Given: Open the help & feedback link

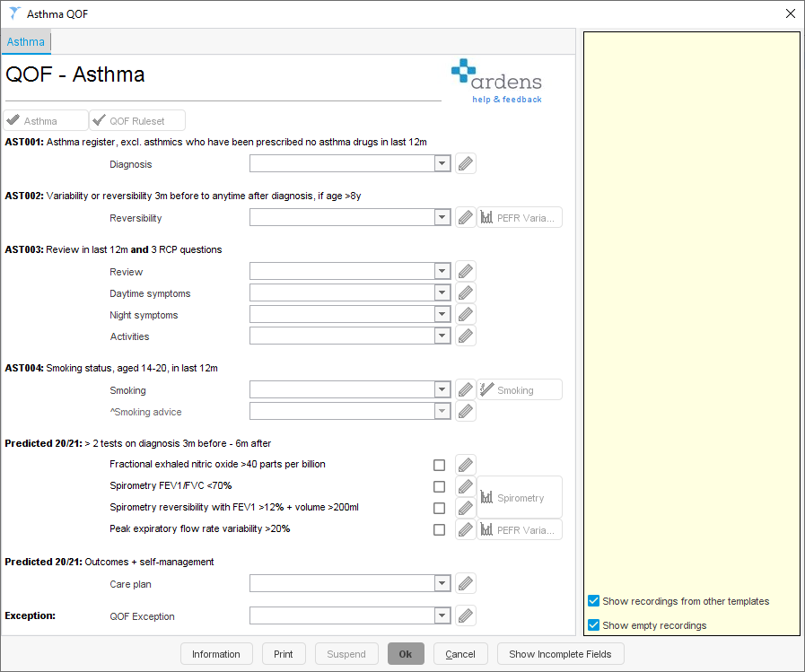Looking at the screenshot, I should coord(507,100).
